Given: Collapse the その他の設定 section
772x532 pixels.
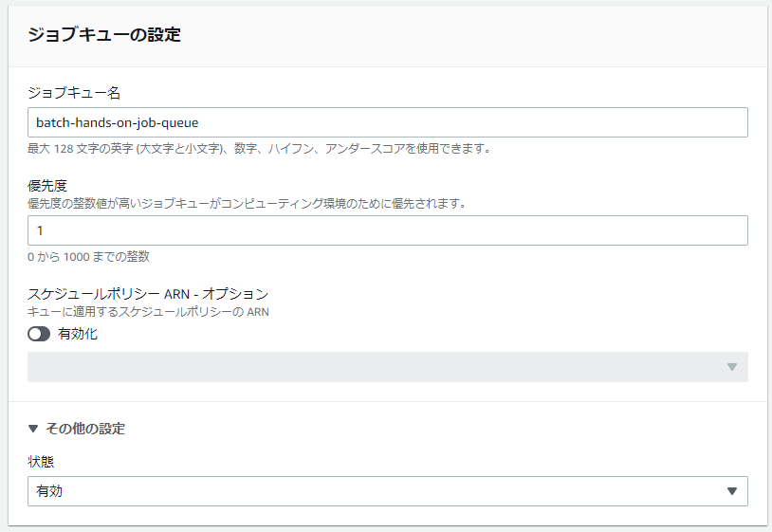Looking at the screenshot, I should pyautogui.click(x=76, y=429).
